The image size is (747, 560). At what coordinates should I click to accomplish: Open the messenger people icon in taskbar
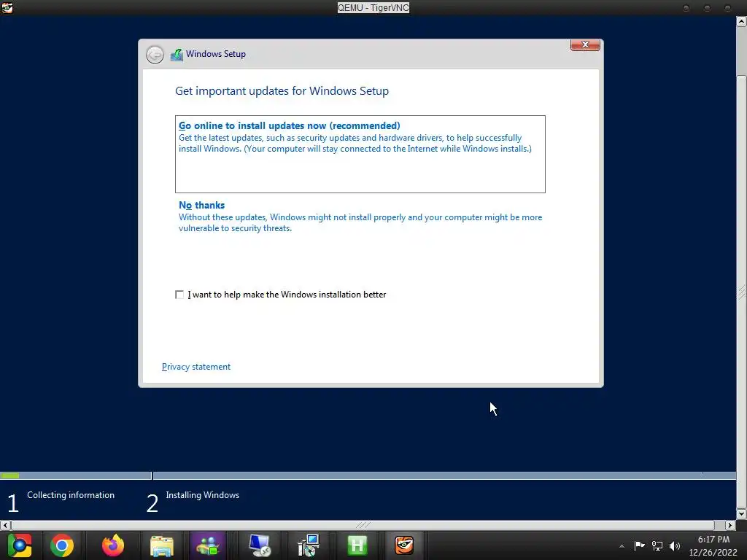pos(208,545)
